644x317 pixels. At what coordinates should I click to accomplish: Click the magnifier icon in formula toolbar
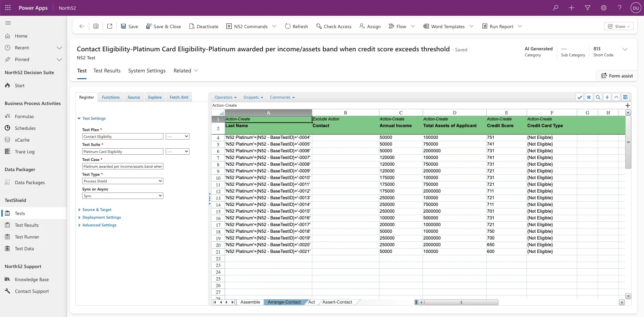[x=598, y=97]
